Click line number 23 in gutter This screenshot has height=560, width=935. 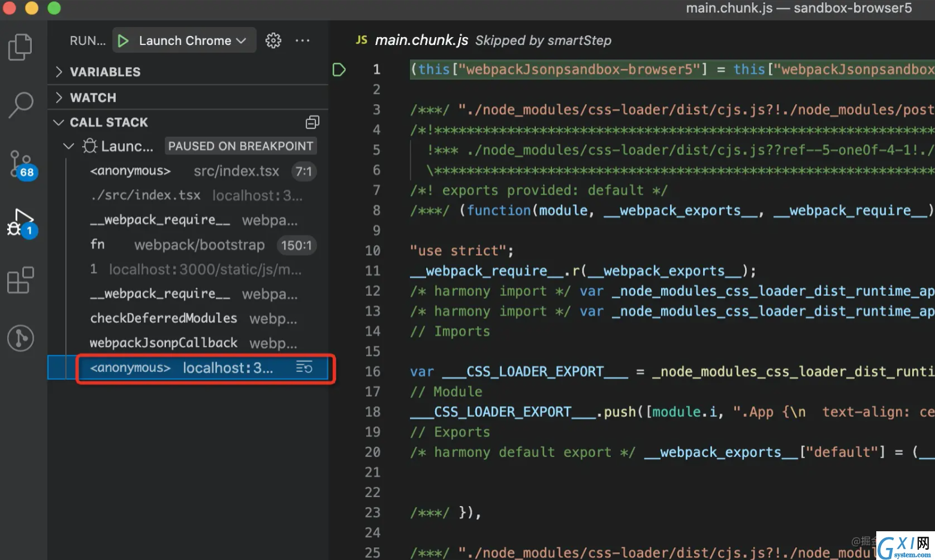(373, 512)
